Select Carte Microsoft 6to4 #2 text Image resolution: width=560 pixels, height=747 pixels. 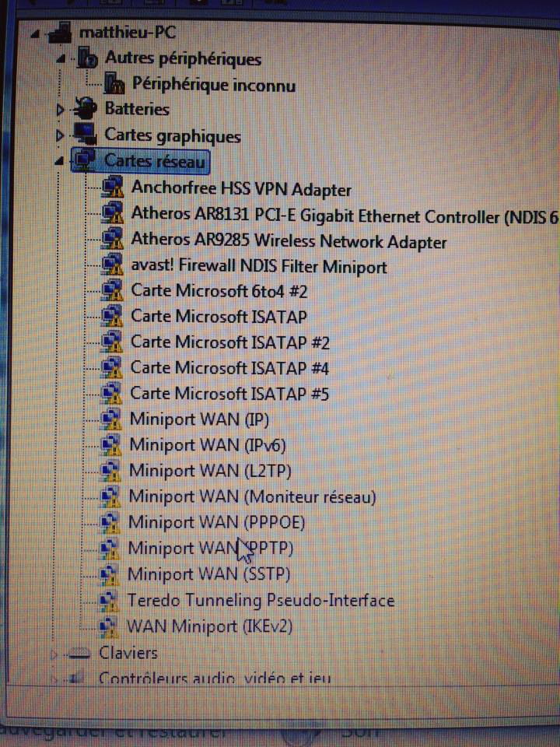[x=219, y=290]
